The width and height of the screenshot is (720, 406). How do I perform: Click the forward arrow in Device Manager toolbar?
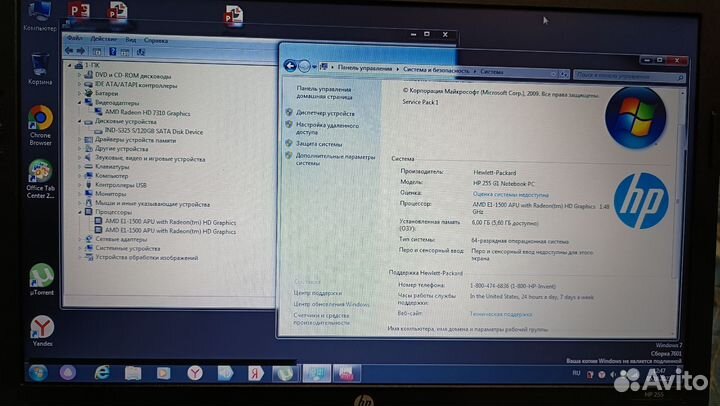point(81,51)
